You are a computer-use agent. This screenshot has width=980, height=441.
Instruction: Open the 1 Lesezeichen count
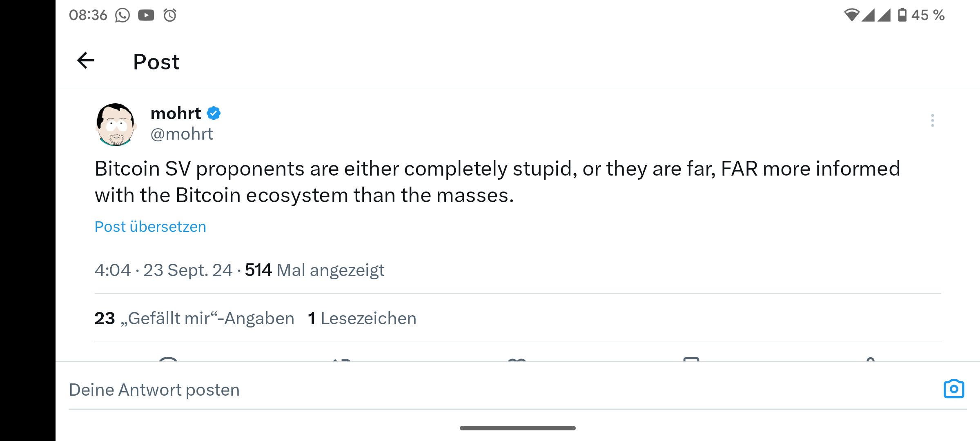pos(362,318)
